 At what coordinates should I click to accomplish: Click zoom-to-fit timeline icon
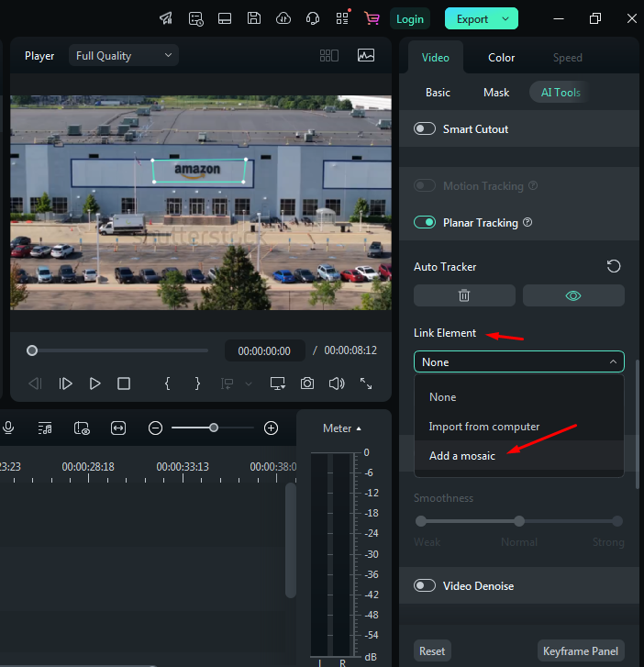click(118, 428)
